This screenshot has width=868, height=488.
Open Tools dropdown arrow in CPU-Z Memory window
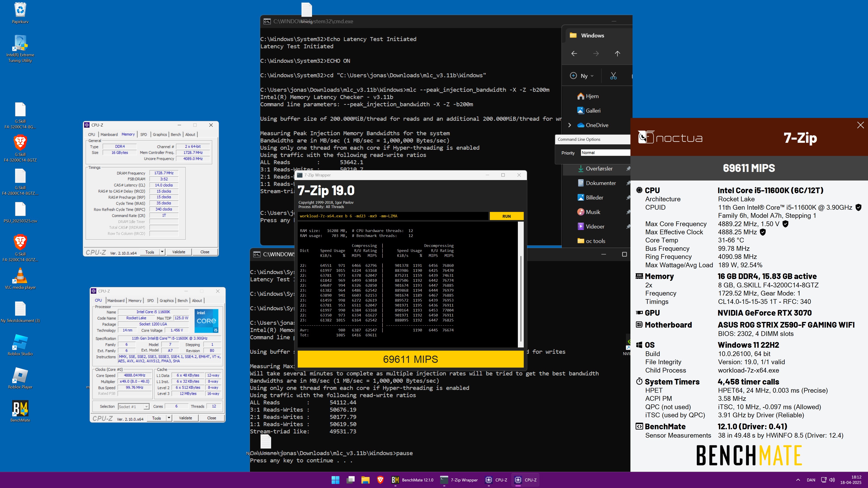point(162,252)
